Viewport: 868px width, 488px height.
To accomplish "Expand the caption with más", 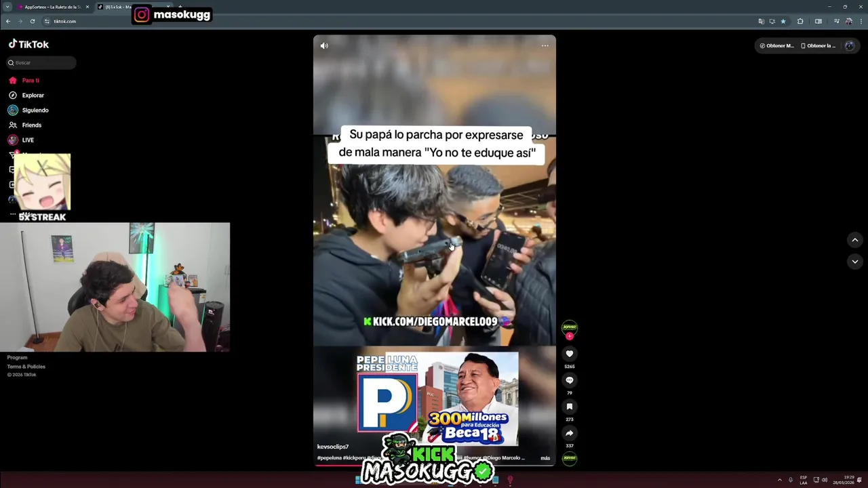I will [x=545, y=458].
